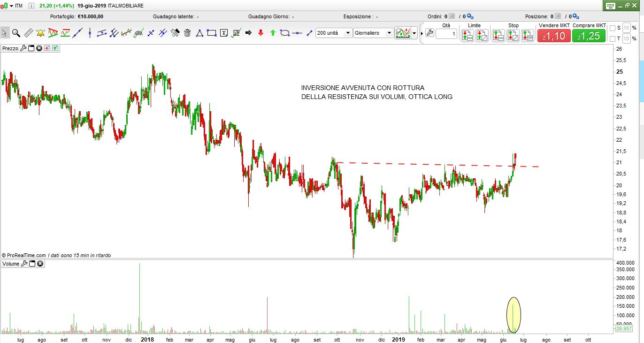Image resolution: width=644 pixels, height=343 pixels.
Task: Enable the S percent checkbox
Action: coord(613,28)
